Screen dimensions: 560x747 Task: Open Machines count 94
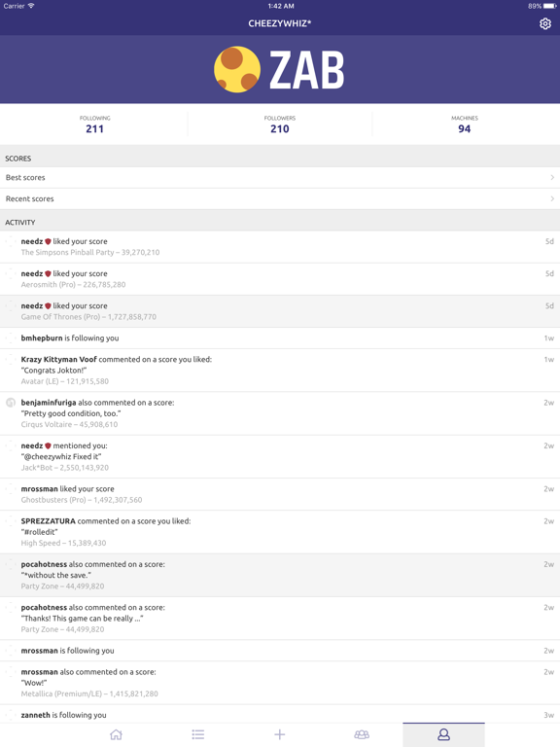pos(465,124)
